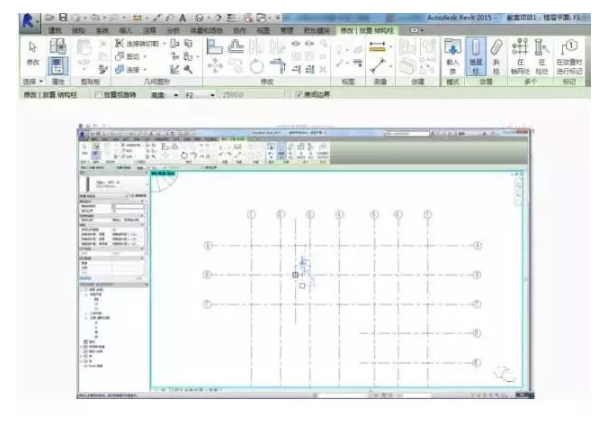Click the Save icon in quick access toolbar

(63, 17)
